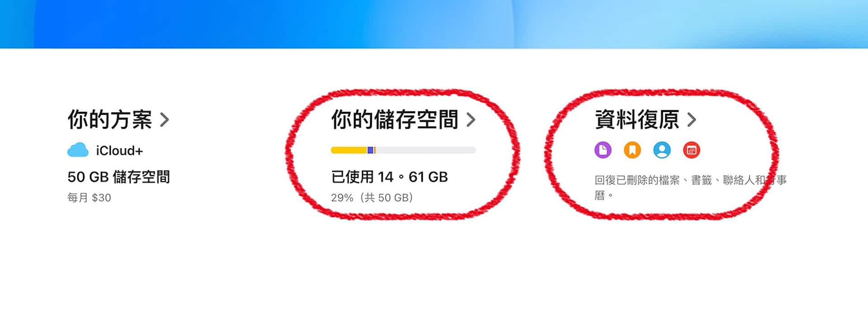The height and width of the screenshot is (314, 868).
Task: Expand chevron next to 你的方案
Action: [x=165, y=120]
